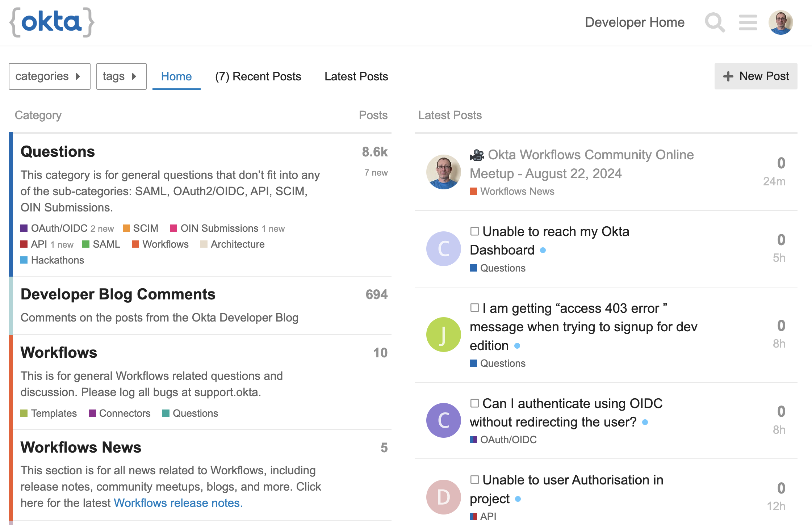Viewport: 812px width, 525px height.
Task: Switch to the Latest Posts tab
Action: coord(356,76)
